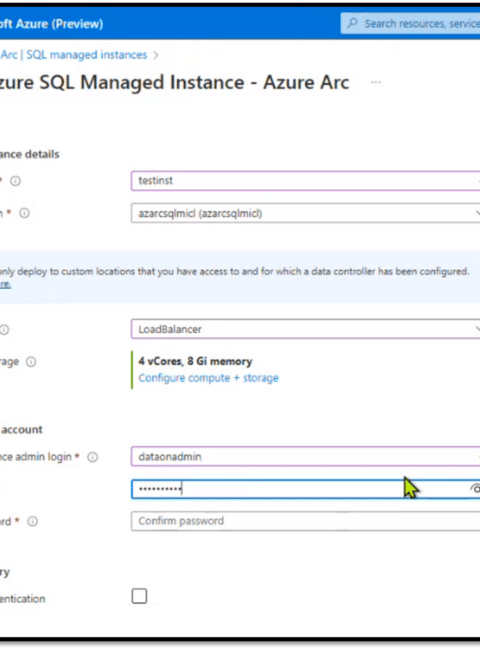Click the Confirm password field
The height and width of the screenshot is (650, 480).
[x=305, y=521]
